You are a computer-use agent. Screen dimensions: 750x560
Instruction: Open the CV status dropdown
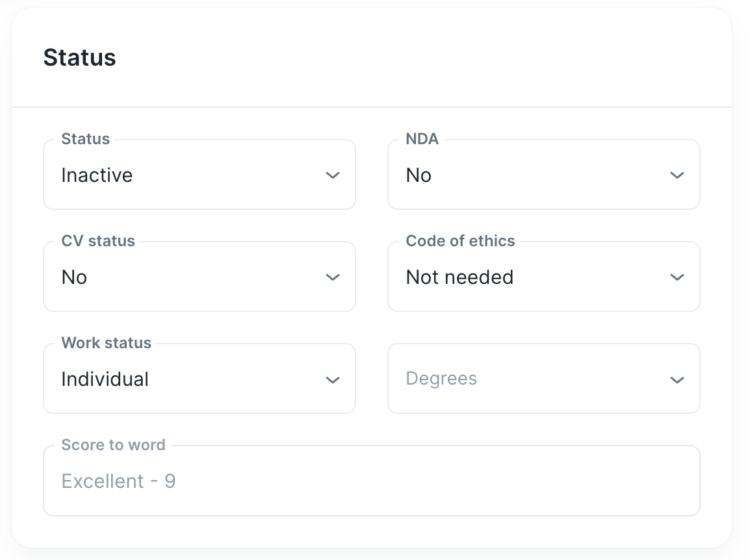[x=200, y=276]
